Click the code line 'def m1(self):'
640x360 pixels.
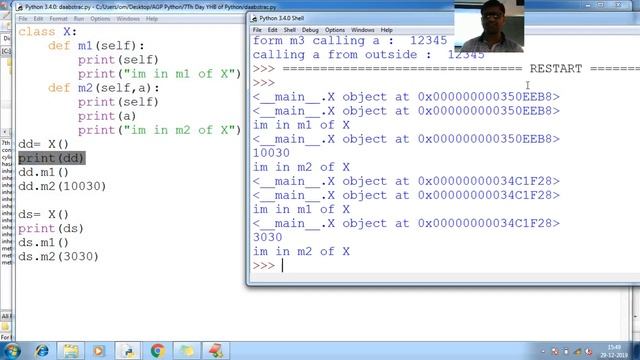pyautogui.click(x=96, y=46)
